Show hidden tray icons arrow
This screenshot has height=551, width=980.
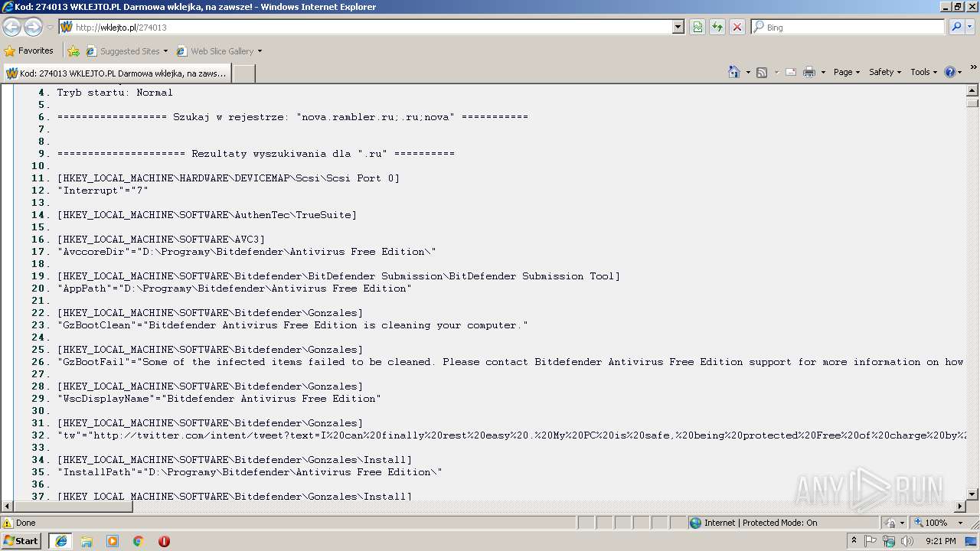point(854,541)
